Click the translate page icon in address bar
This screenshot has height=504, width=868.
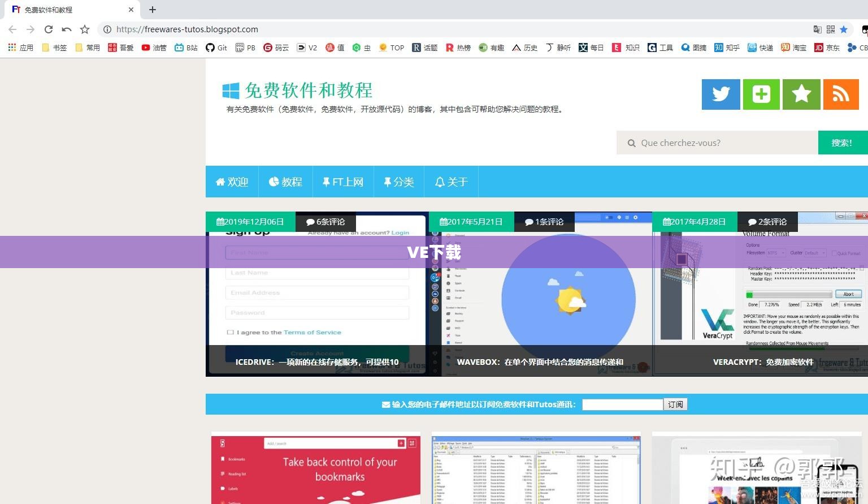817,29
